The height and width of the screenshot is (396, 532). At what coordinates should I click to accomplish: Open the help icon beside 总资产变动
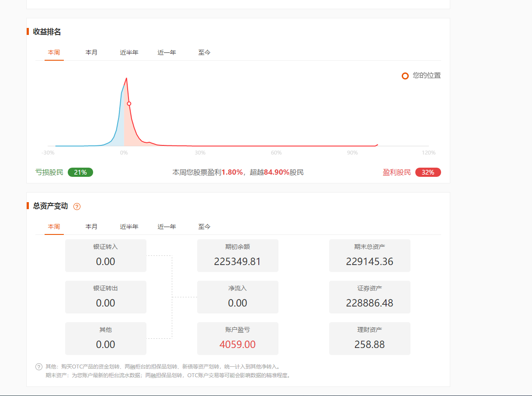(x=77, y=207)
